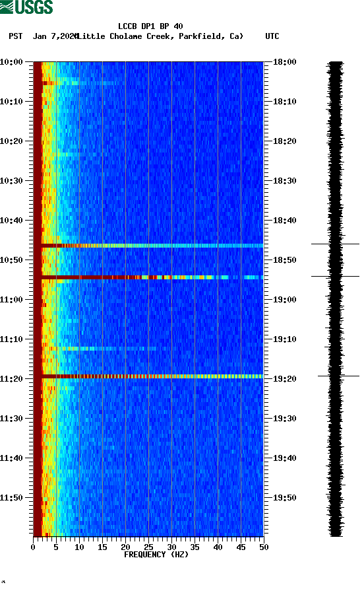Click the '10:20' PST time label

click(x=11, y=141)
